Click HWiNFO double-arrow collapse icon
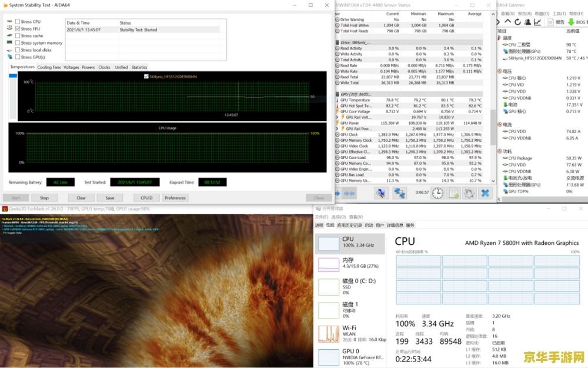The image size is (588, 368). pos(349,193)
